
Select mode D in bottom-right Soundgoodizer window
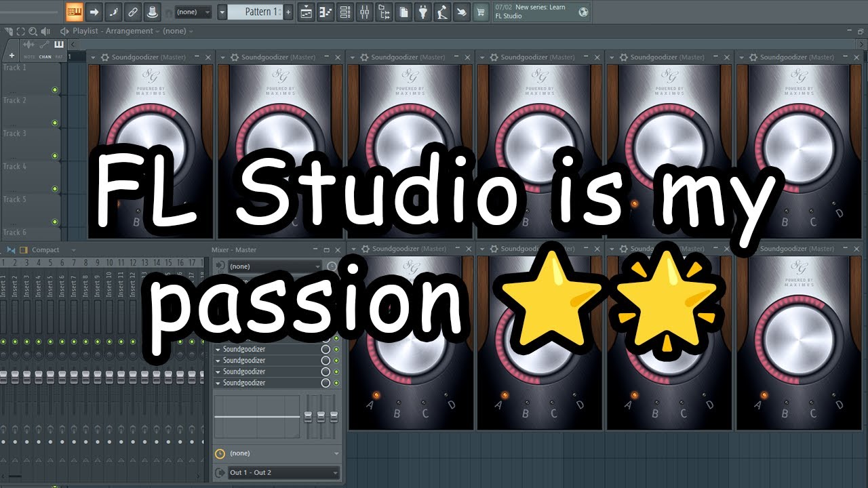tap(840, 405)
